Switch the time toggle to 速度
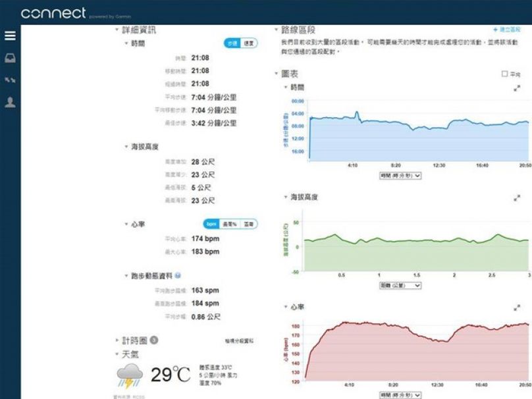Image resolution: width=532 pixels, height=399 pixels. pyautogui.click(x=248, y=43)
